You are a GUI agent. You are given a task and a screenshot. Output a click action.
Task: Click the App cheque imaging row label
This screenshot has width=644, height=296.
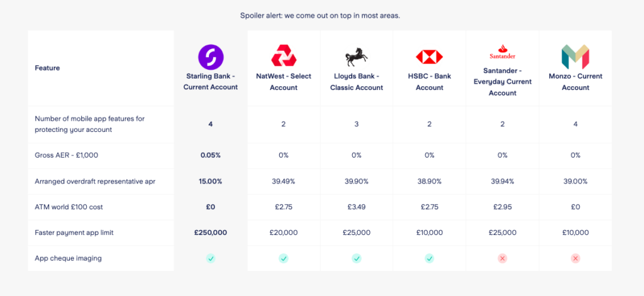pyautogui.click(x=68, y=258)
